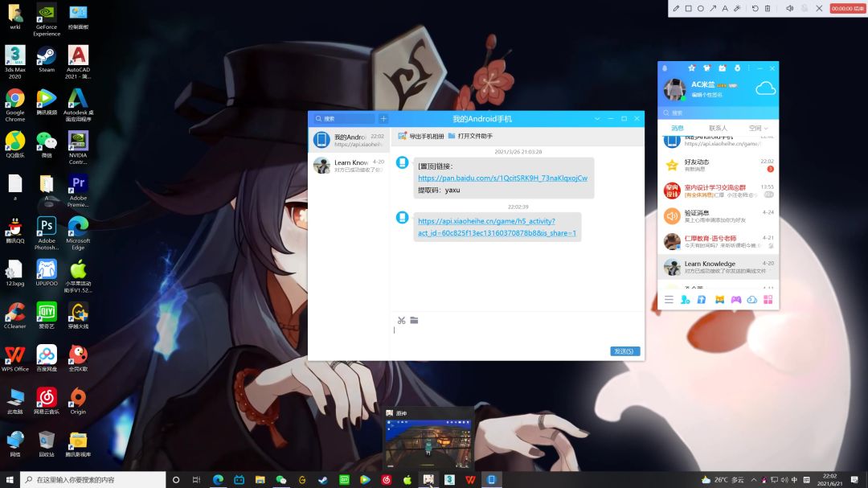868x488 pixels.
Task: Open the api.xiaoheihe.cn activity link
Action: pyautogui.click(x=497, y=227)
